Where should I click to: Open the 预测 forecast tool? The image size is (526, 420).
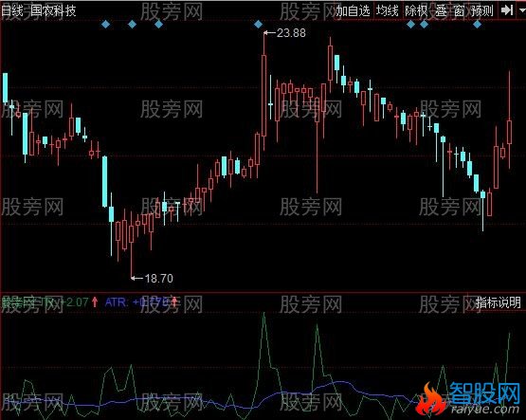coord(482,10)
